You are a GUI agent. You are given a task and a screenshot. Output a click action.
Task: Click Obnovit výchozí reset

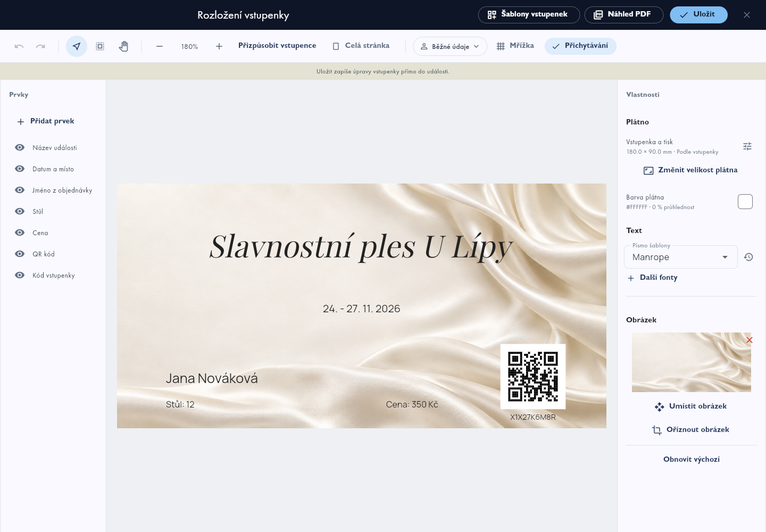(x=692, y=459)
